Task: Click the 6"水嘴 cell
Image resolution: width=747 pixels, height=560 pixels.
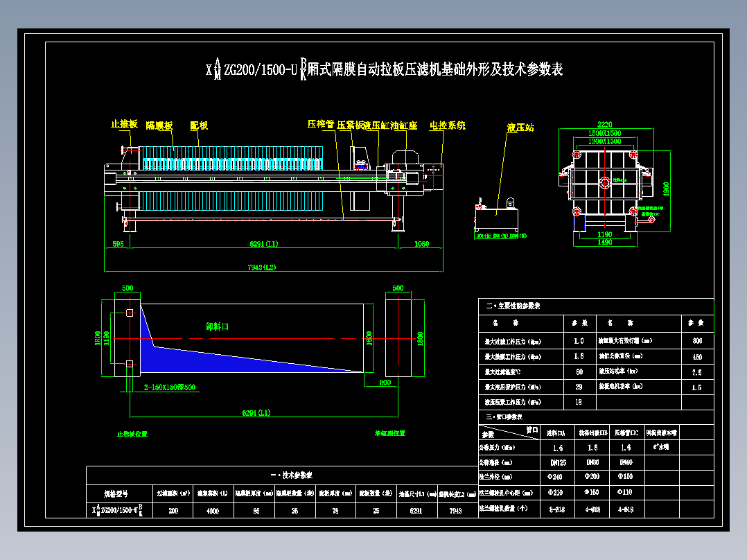Action: tap(661, 447)
